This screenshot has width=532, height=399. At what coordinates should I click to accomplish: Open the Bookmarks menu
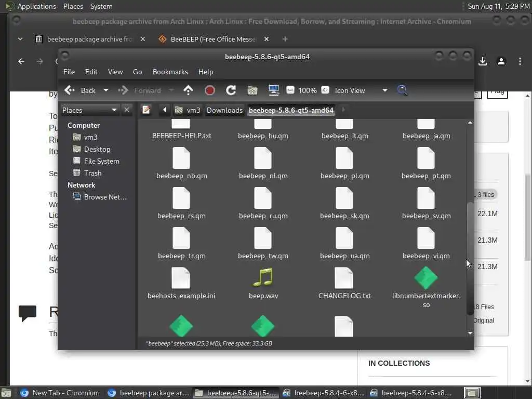(170, 72)
